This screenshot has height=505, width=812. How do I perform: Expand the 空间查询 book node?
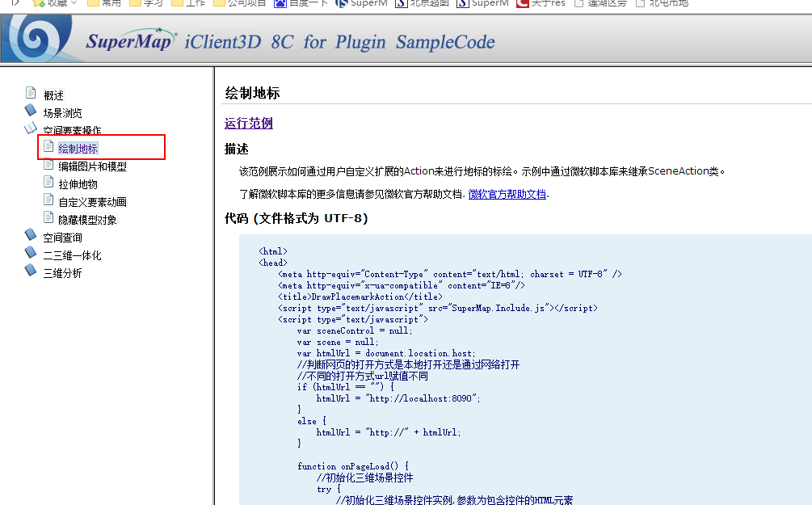[31, 235]
